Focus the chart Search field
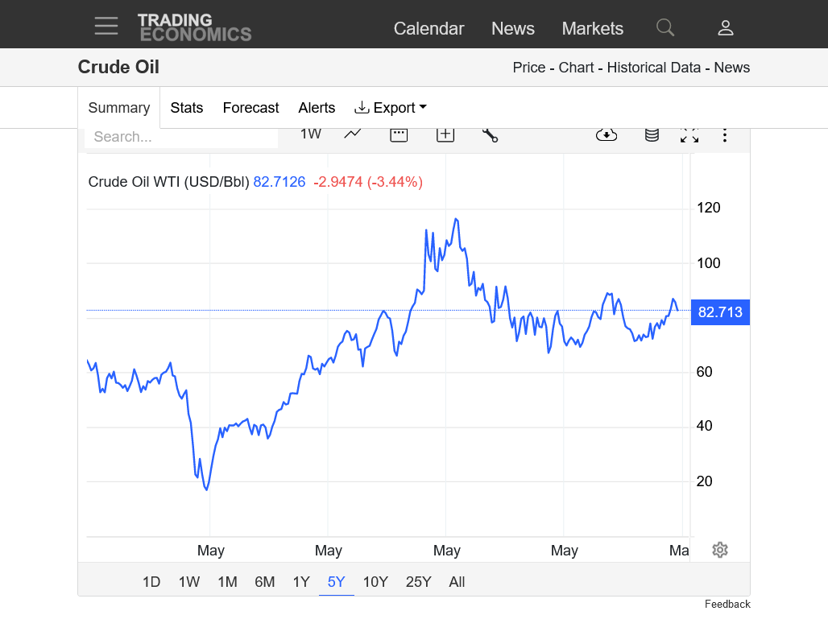Screen dimensions: 828x644 tap(181, 137)
